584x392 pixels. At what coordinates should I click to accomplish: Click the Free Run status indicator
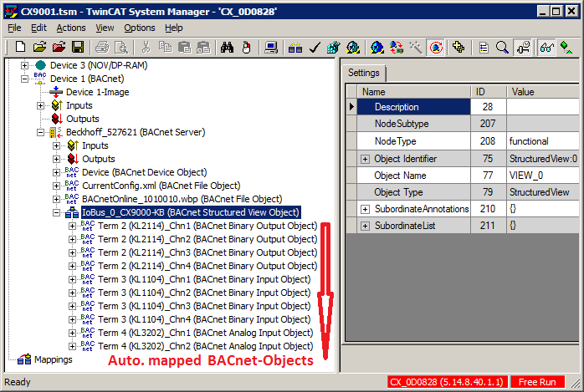pos(537,382)
